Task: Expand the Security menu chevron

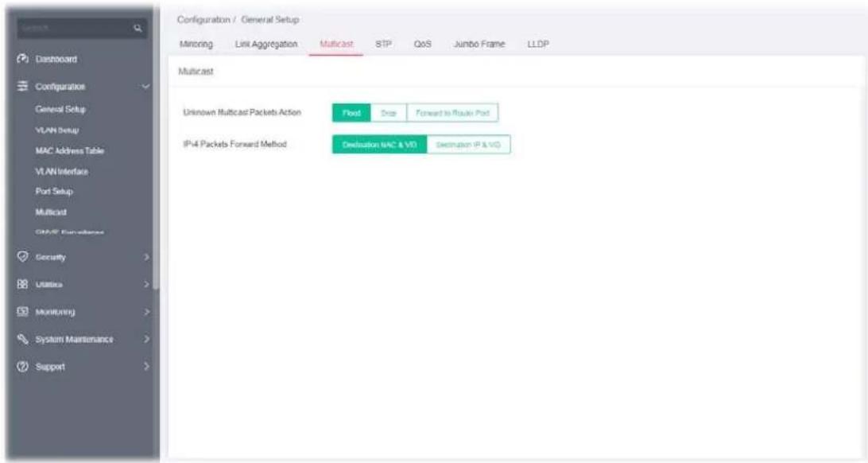Action: 147,257
